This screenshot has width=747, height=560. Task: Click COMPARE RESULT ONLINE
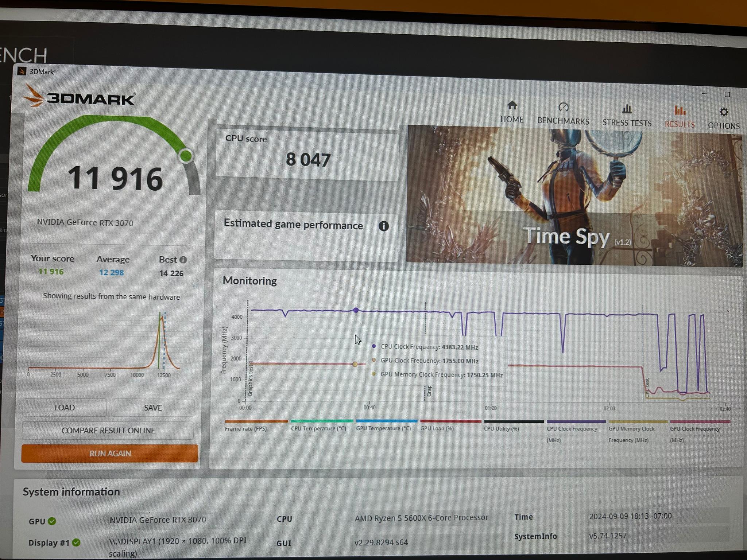pyautogui.click(x=108, y=431)
